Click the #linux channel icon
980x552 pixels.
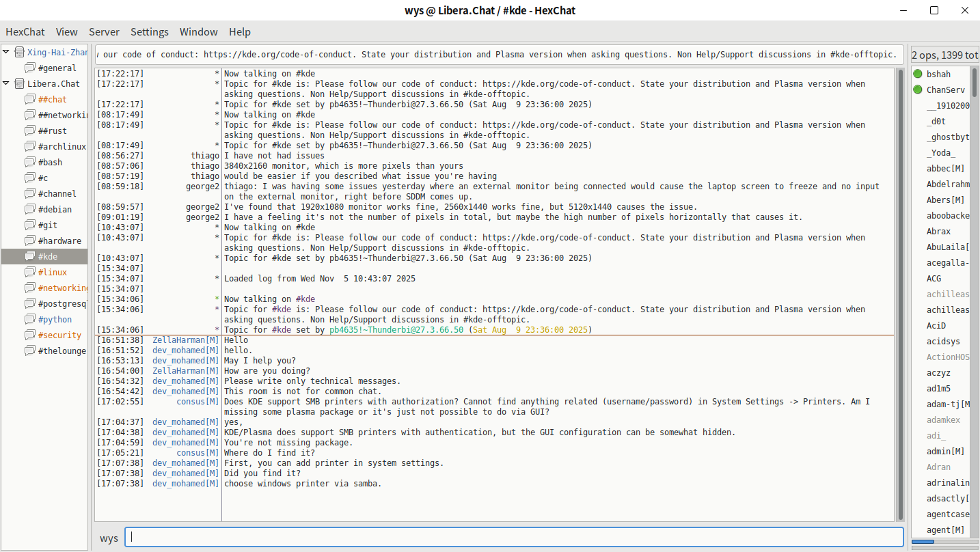(30, 272)
